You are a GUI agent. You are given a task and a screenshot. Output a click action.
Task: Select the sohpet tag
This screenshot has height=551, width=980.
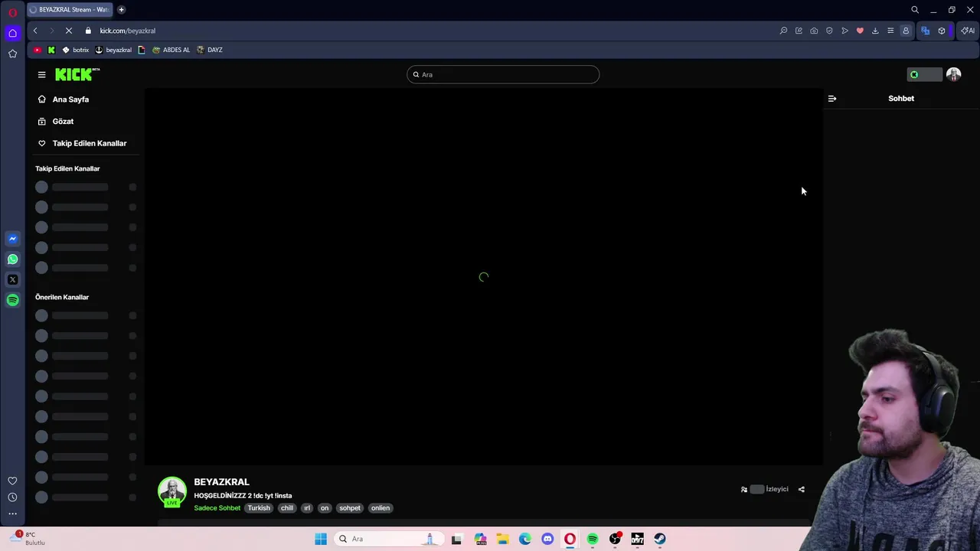tap(350, 508)
